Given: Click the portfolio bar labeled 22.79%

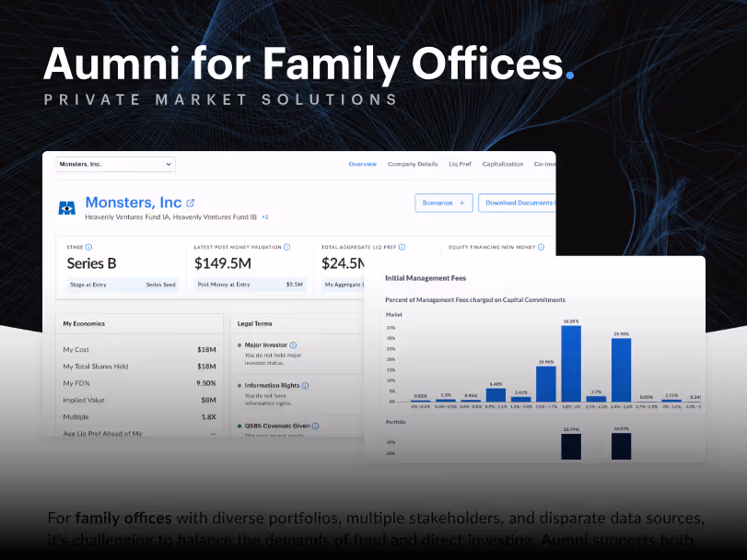Looking at the screenshot, I should [571, 447].
